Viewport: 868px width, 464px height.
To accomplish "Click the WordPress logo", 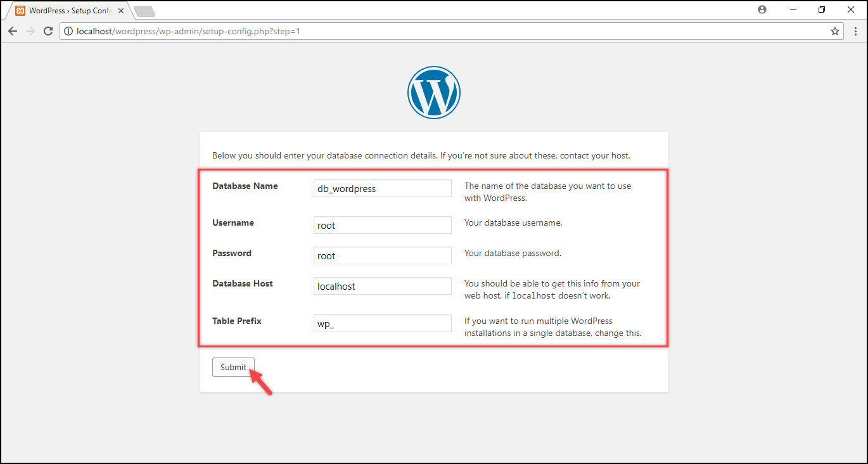I will coord(434,93).
